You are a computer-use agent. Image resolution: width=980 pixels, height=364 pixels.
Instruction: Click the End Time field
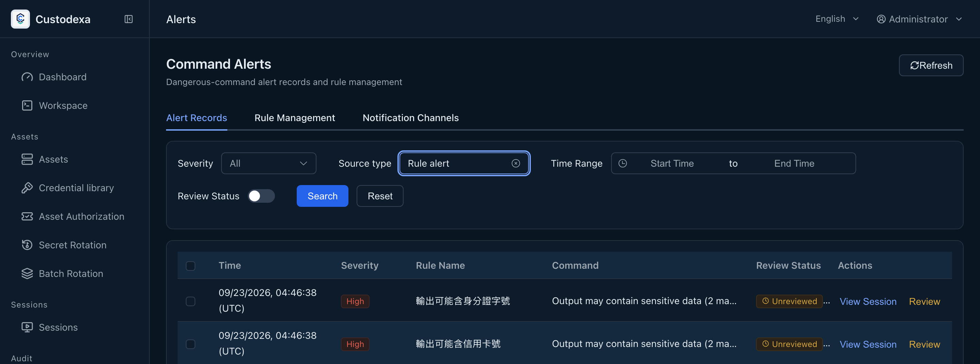point(794,163)
